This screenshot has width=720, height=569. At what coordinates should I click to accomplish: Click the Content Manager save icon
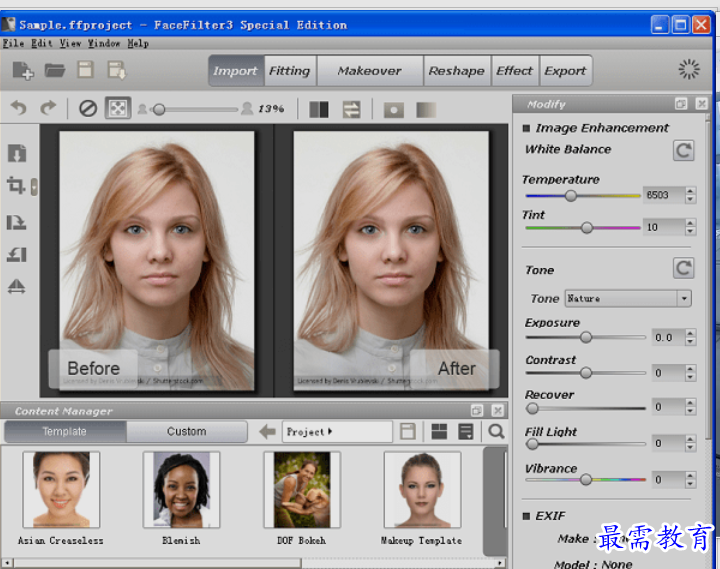[x=408, y=432]
